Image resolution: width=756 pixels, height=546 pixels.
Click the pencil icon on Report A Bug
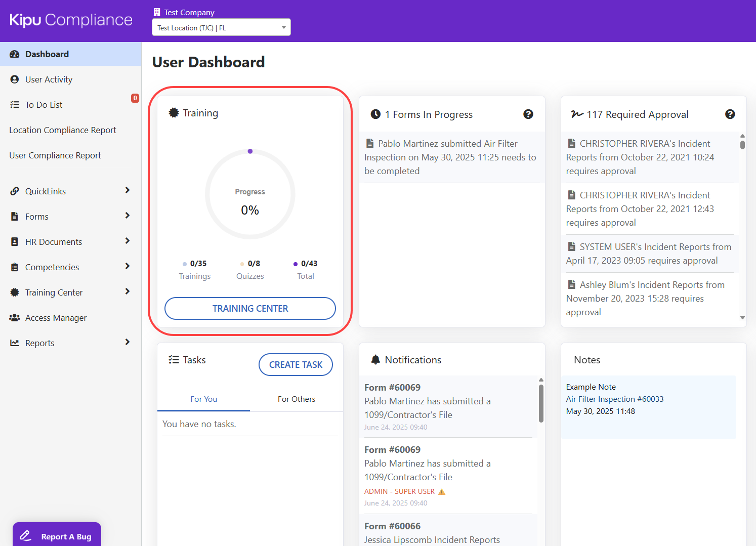tap(25, 536)
